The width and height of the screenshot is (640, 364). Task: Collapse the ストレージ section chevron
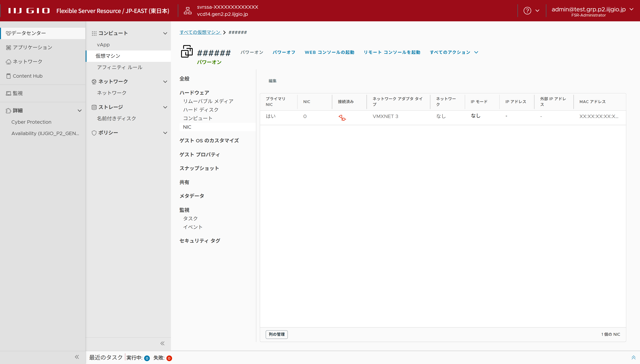(165, 107)
